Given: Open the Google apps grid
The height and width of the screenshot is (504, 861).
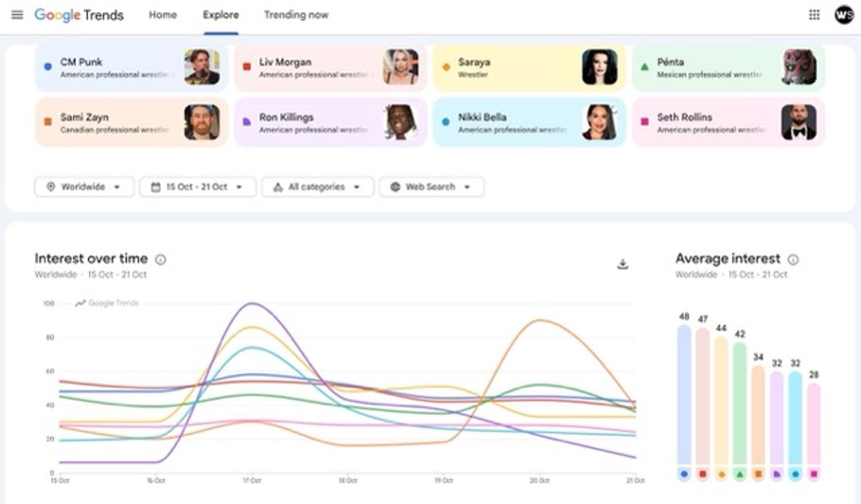Looking at the screenshot, I should (x=814, y=15).
